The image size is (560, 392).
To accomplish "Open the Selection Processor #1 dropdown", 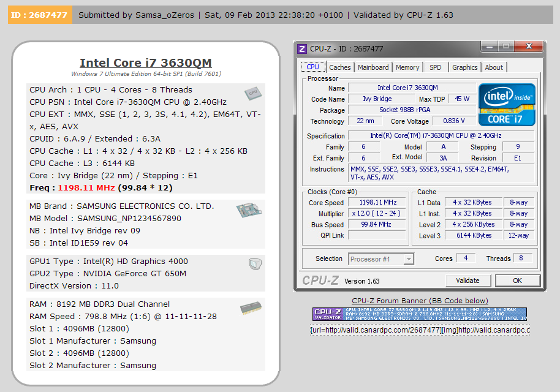I will coord(381,259).
